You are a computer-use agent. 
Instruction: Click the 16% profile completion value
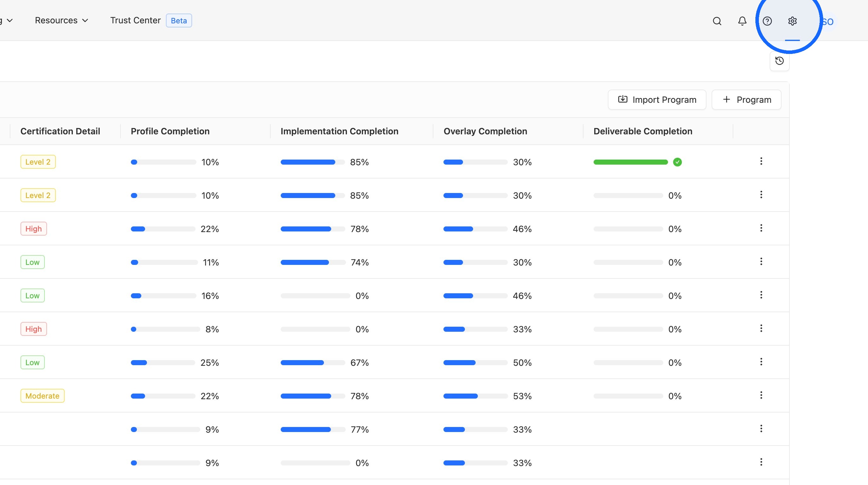pyautogui.click(x=210, y=296)
